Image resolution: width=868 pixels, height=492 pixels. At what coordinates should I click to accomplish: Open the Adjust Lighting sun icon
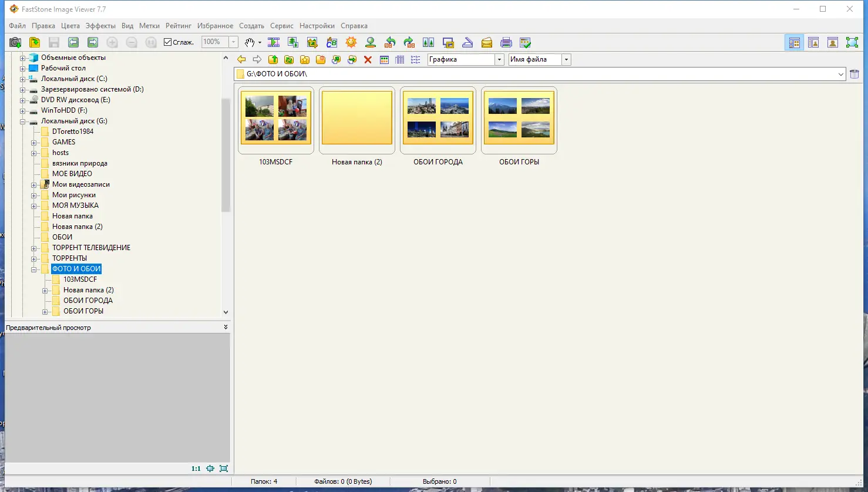tap(351, 42)
